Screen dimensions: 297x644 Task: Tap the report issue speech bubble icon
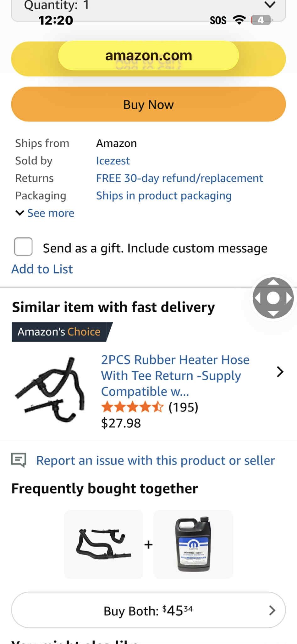point(19,460)
